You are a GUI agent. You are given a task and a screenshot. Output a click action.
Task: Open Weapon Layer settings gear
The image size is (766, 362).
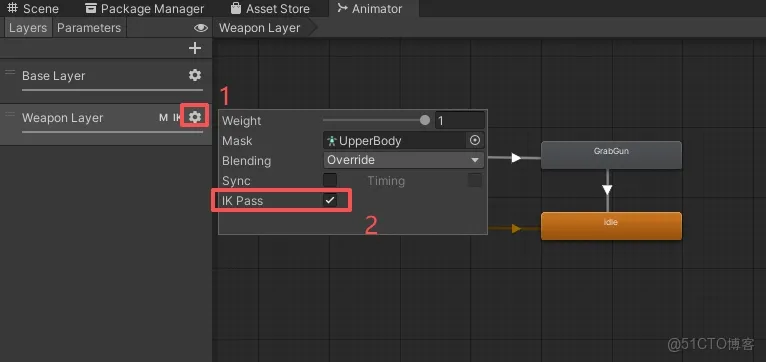[x=195, y=117]
